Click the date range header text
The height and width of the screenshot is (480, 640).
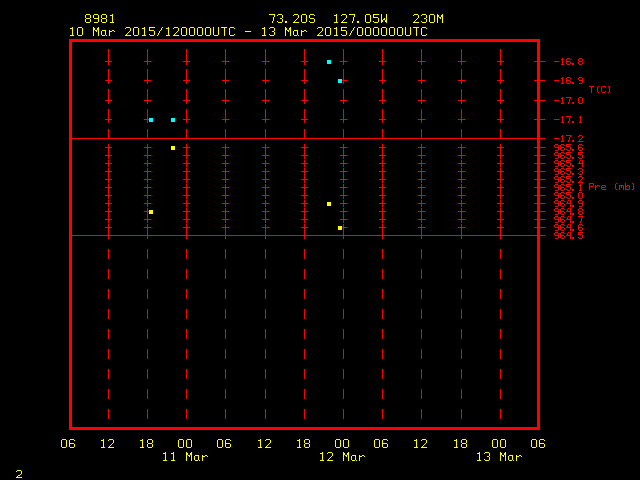point(248,32)
